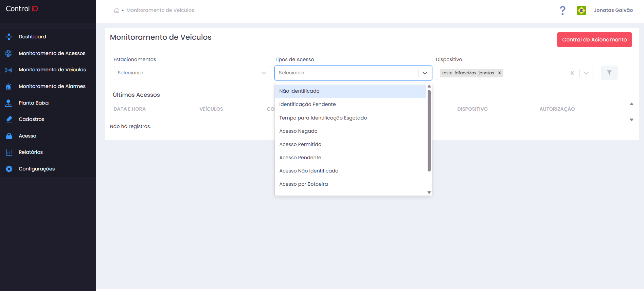This screenshot has height=291, width=644.
Task: Click the Monitoramento de Acessos radar icon
Action: coord(9,53)
